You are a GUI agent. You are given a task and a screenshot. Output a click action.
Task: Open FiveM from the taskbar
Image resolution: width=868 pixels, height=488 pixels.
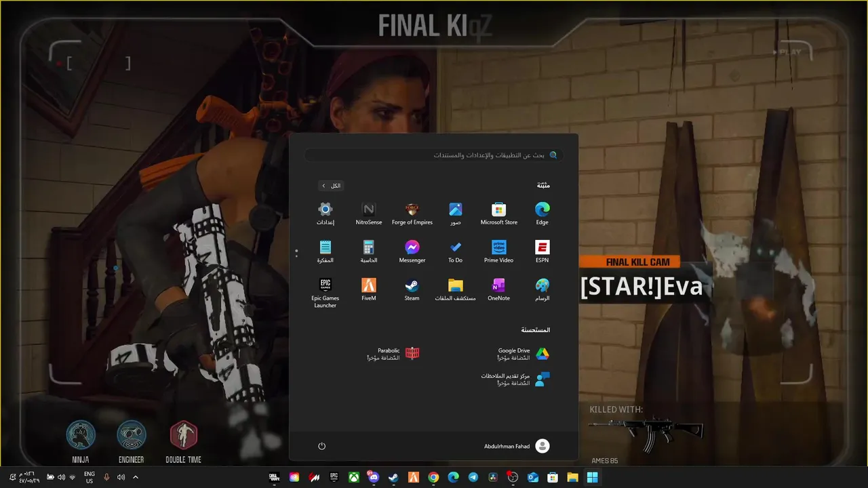pos(414,477)
